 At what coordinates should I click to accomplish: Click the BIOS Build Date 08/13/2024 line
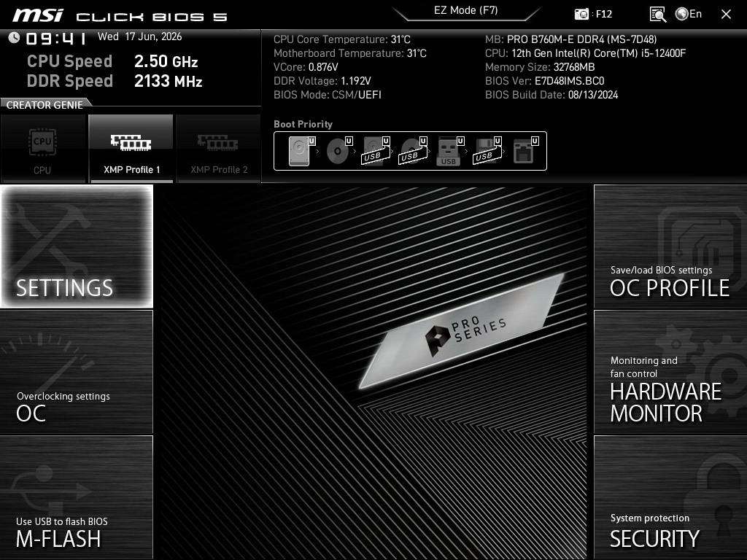coord(551,95)
